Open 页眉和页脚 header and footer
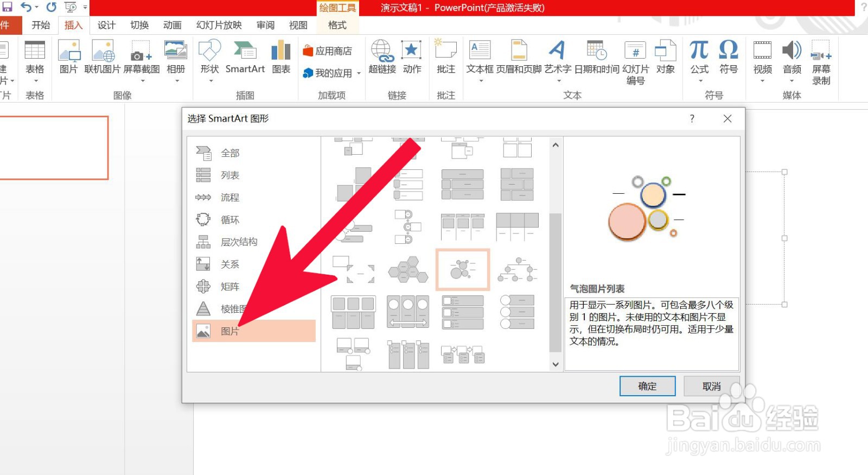The width and height of the screenshot is (868, 475). (519, 57)
